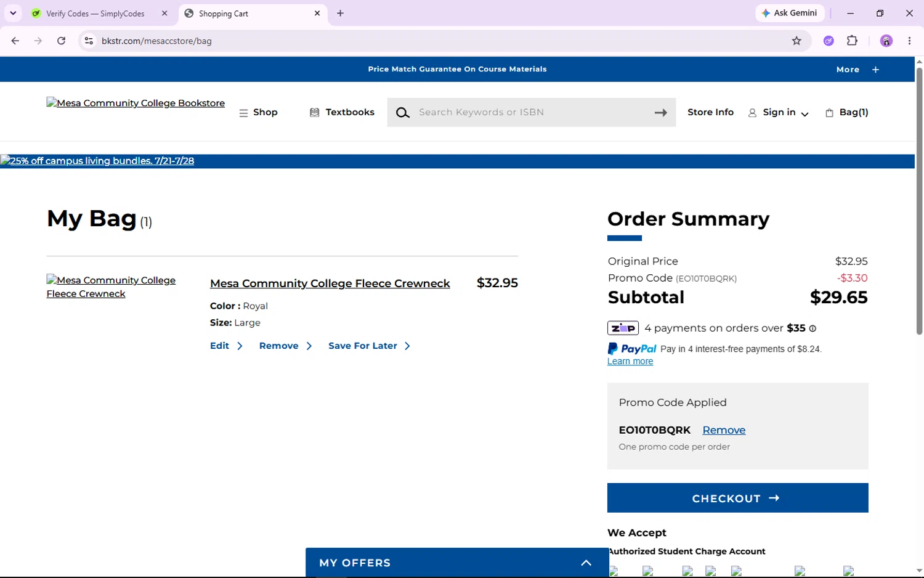The height and width of the screenshot is (578, 924).
Task: Bookmark this page with the star icon
Action: click(796, 41)
